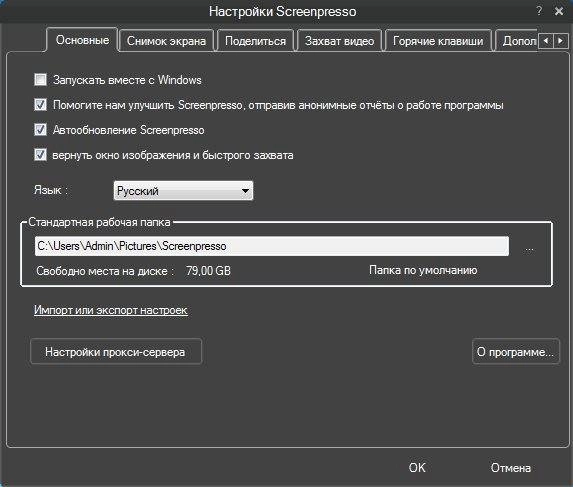This screenshot has width=573, height=487.
Task: Confirm settings with OK
Action: click(417, 468)
